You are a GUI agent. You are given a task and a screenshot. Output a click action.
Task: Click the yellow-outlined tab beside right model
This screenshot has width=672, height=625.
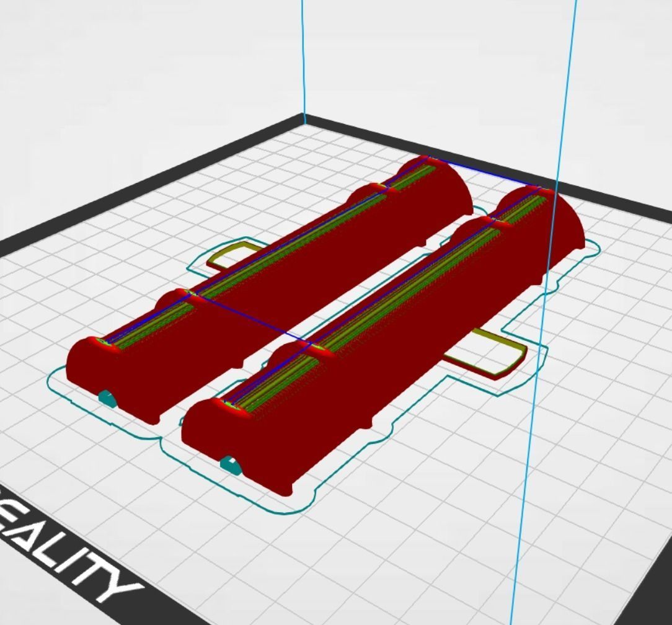coord(485,354)
